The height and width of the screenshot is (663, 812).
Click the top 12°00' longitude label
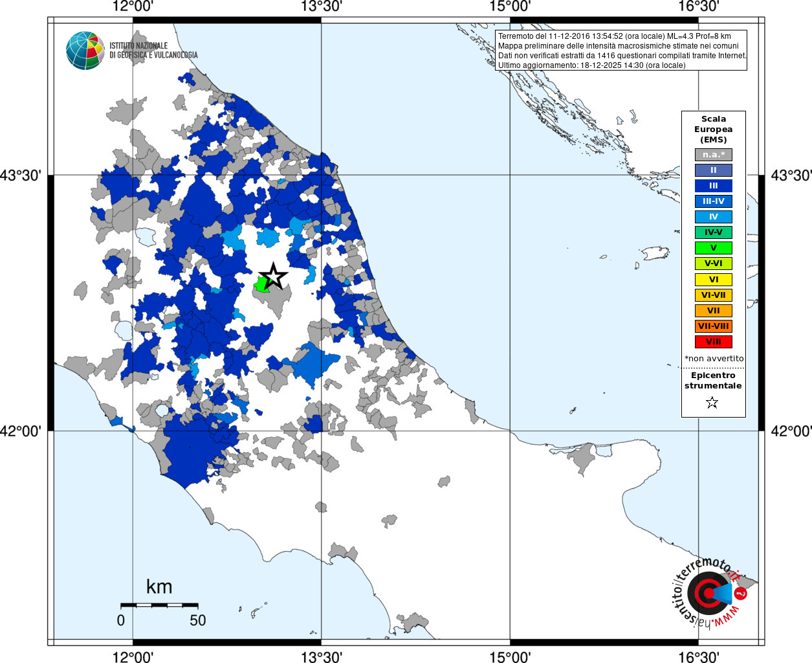pyautogui.click(x=133, y=6)
